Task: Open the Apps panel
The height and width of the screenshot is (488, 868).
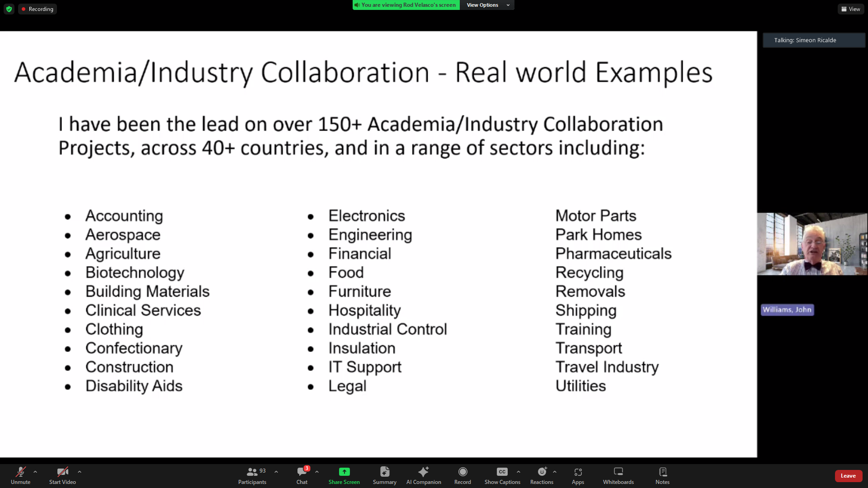Action: [578, 475]
